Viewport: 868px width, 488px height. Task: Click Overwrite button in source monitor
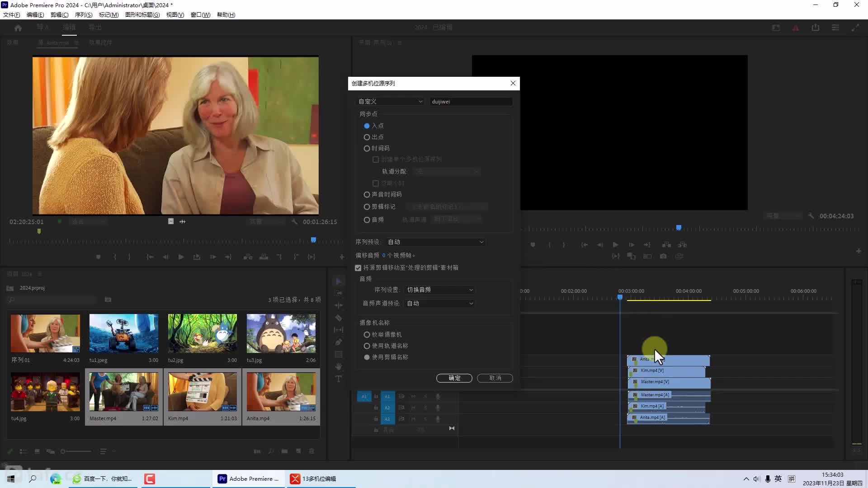pos(264,257)
